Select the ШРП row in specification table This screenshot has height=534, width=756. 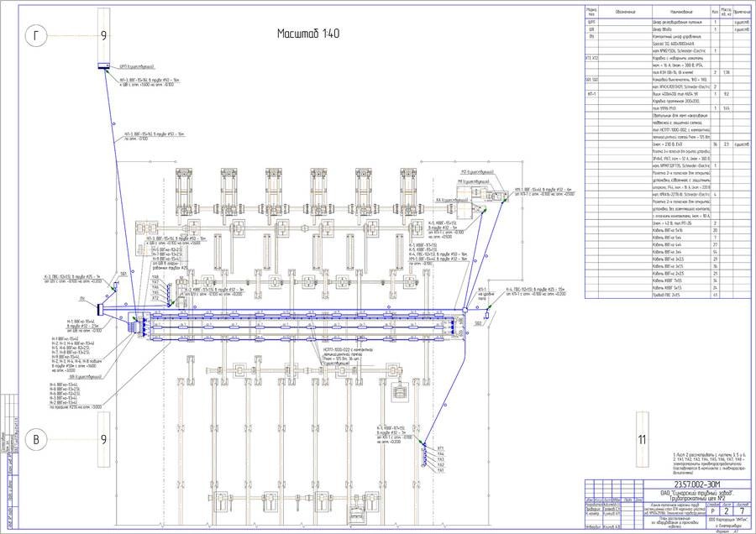pyautogui.click(x=664, y=22)
